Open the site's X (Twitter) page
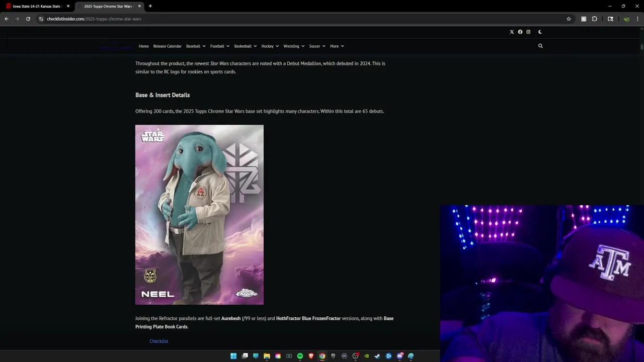The image size is (644, 362). pyautogui.click(x=512, y=32)
